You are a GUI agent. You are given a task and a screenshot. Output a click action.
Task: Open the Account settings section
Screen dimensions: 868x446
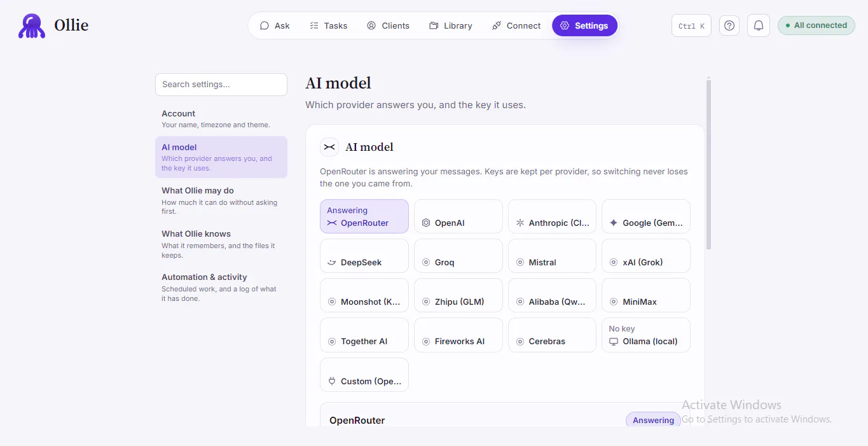[221, 118]
